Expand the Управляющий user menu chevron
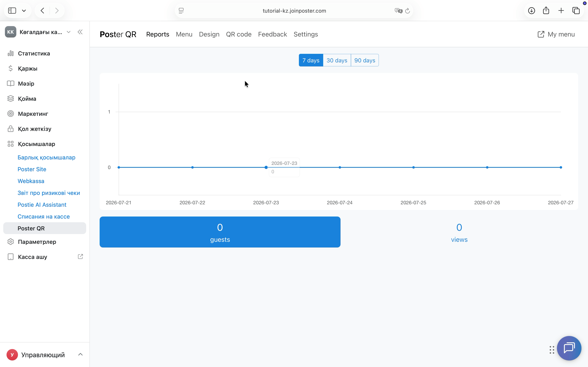588x367 pixels. [80, 355]
